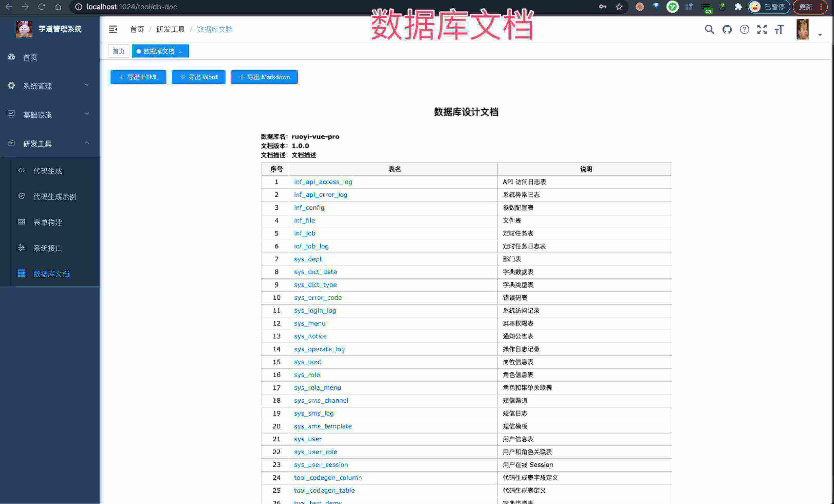834x504 pixels.
Task: Select 数据库文档 in the sidebar menu
Action: point(51,273)
